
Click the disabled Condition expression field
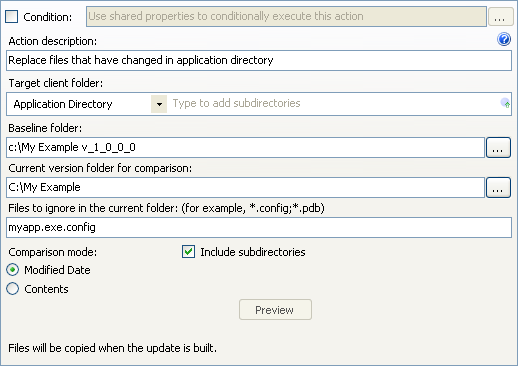286,16
